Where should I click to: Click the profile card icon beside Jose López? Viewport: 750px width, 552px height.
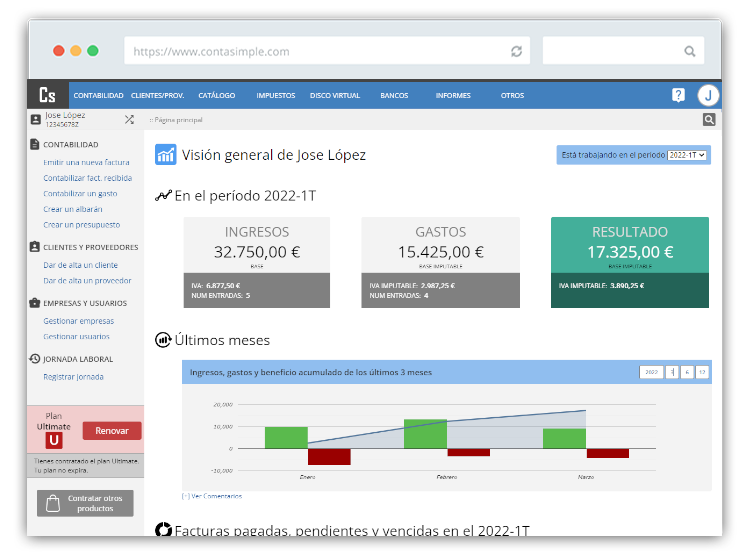coord(35,119)
